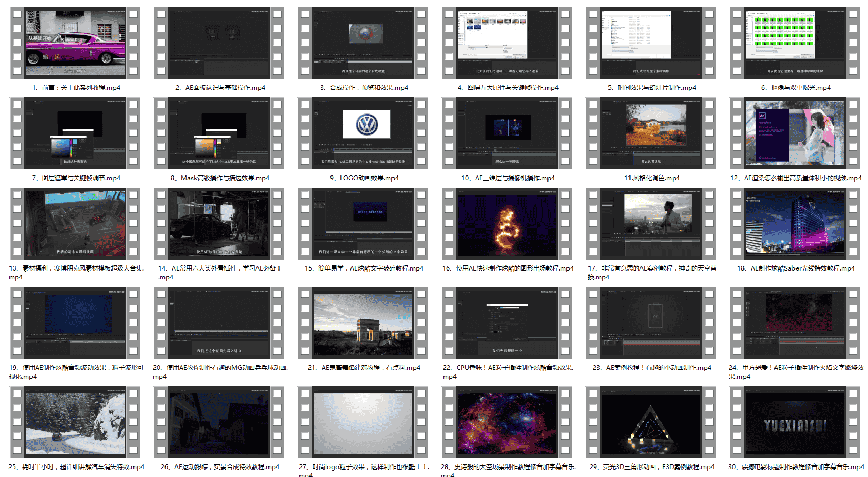Select thumbnail of 20、MG动画乒乓球动画
The image size is (868, 477).
[219, 323]
